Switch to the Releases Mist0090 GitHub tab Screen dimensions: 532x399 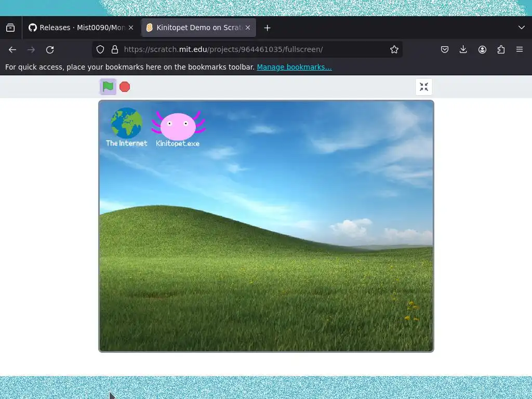(81, 28)
